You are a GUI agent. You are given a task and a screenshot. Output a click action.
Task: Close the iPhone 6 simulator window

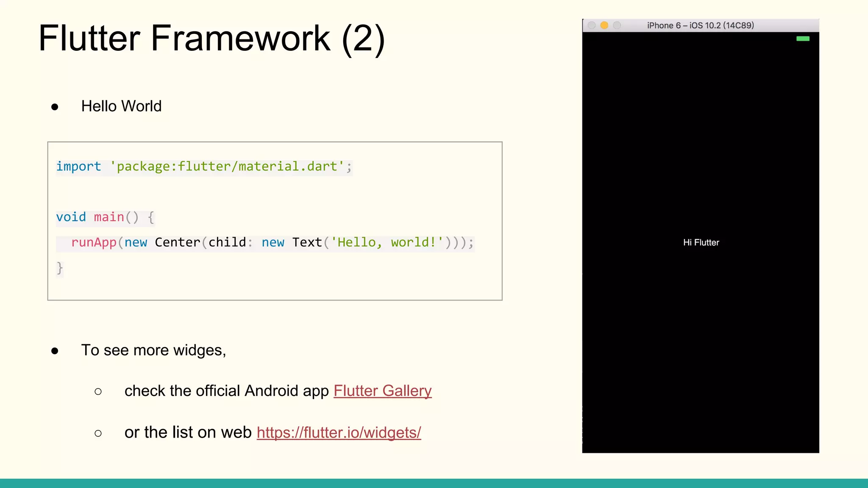(x=592, y=25)
